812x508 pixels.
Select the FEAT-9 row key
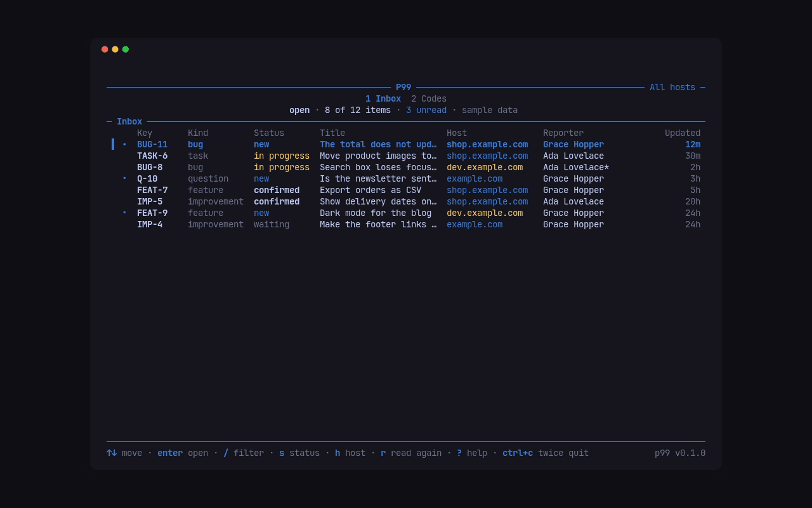152,213
